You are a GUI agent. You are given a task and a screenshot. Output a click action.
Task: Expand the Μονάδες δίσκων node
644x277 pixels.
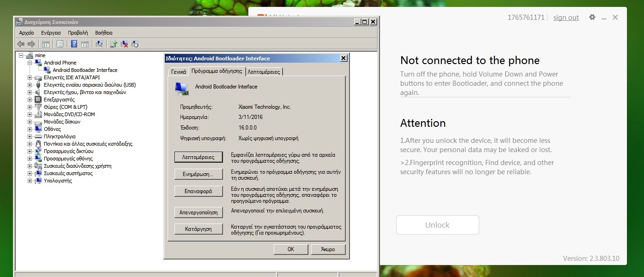pyautogui.click(x=30, y=122)
